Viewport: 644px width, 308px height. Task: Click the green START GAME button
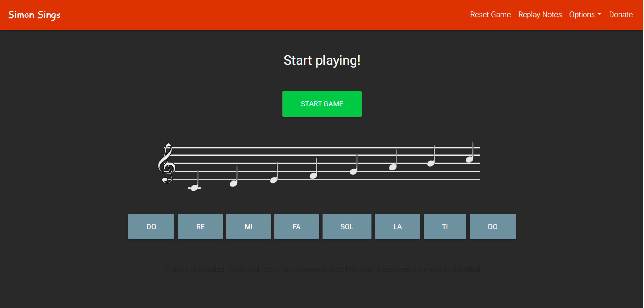[322, 104]
